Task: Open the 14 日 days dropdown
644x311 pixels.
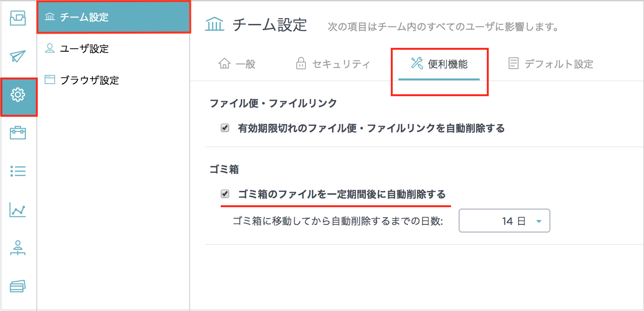Action: click(504, 221)
